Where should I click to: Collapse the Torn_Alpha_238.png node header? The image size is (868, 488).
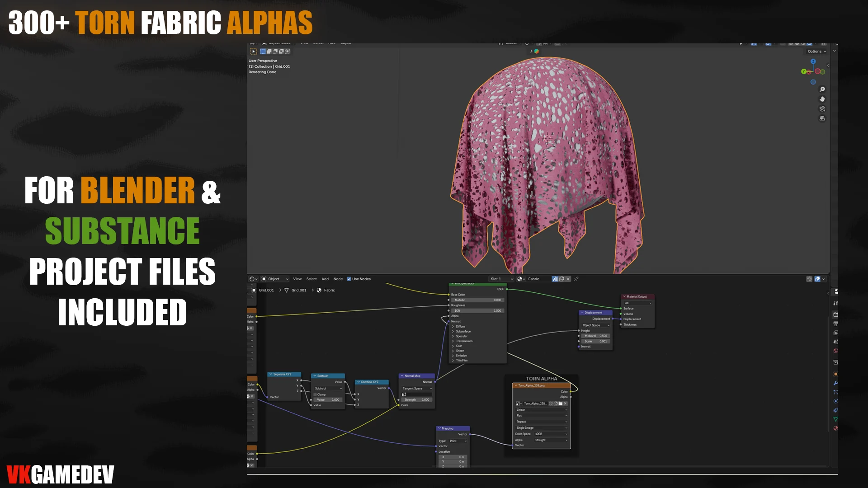(516, 385)
